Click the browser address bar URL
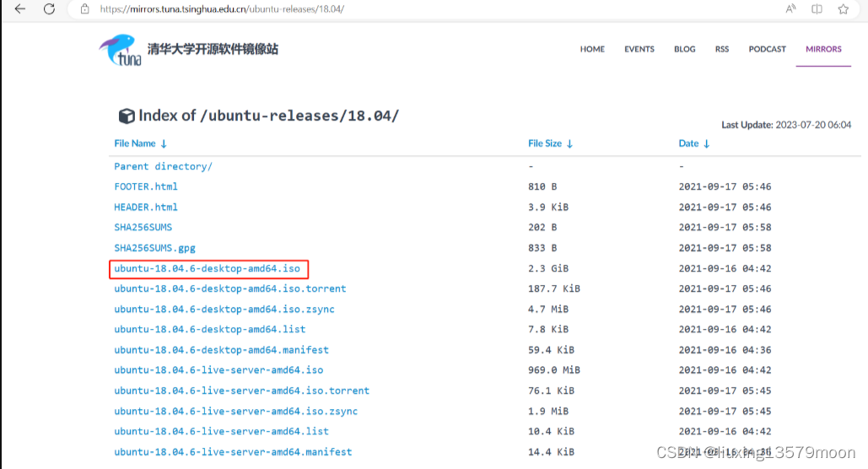868x469 pixels. [x=222, y=9]
